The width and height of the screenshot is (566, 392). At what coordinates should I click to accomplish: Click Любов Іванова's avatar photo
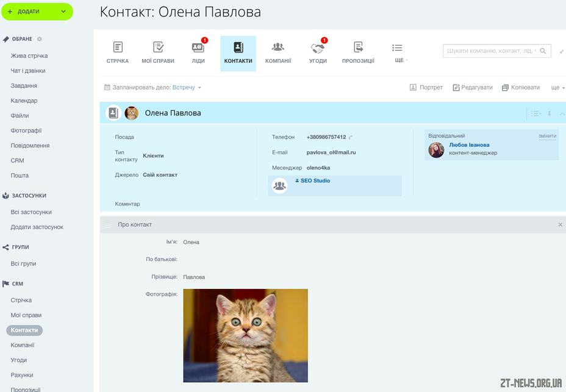436,150
